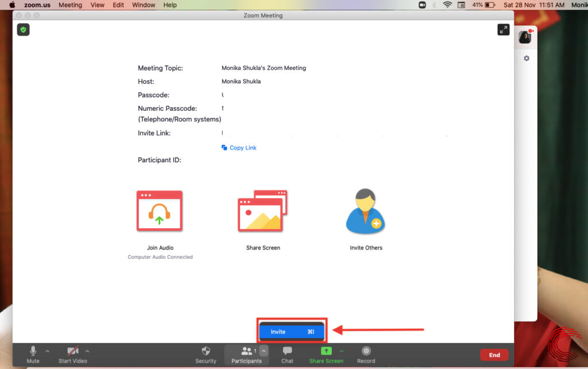The image size is (588, 369).
Task: Open the Window menu
Action: (144, 5)
